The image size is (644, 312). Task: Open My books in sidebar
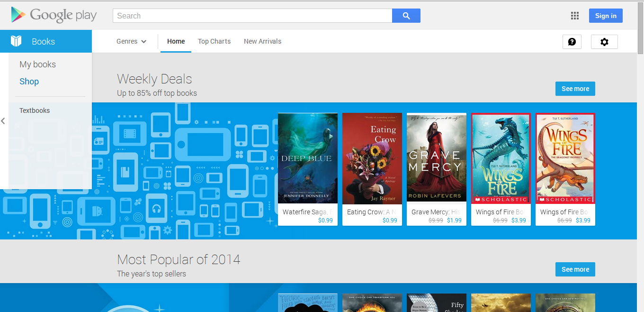[x=37, y=64]
